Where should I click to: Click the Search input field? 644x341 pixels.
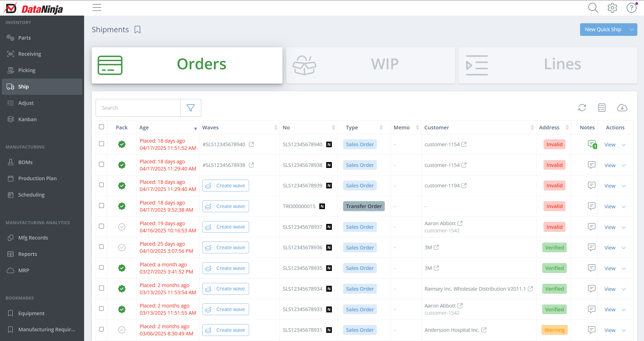tap(138, 108)
